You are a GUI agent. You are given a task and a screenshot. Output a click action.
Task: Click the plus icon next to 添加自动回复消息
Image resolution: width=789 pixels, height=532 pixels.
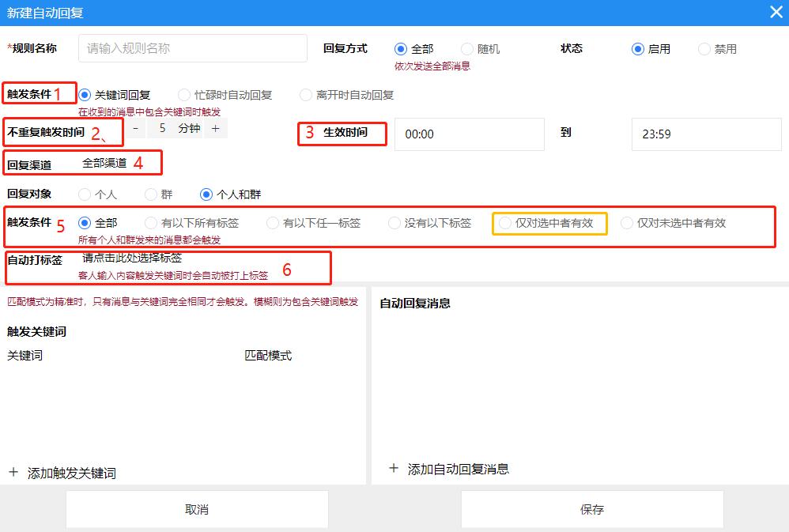(x=394, y=469)
